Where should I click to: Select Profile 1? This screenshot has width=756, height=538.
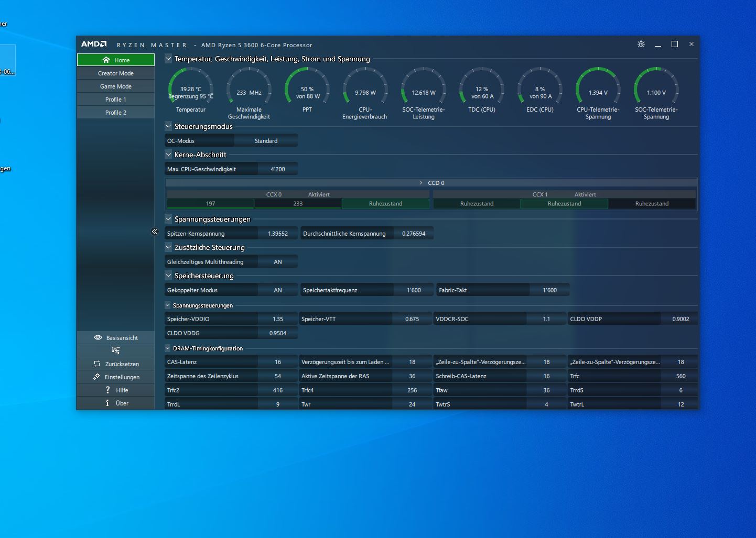[116, 100]
